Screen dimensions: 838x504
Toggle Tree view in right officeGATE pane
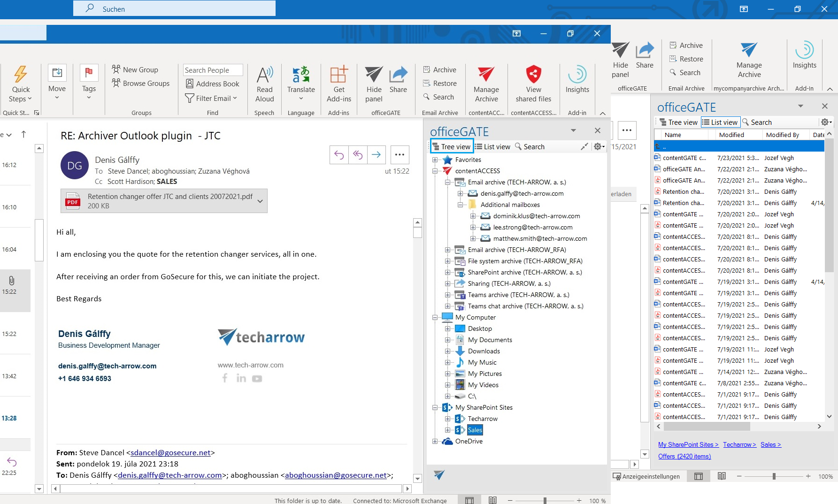click(678, 122)
